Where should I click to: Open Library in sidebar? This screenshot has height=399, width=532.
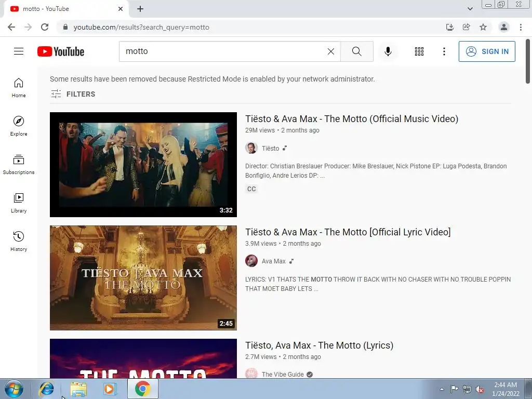19,203
